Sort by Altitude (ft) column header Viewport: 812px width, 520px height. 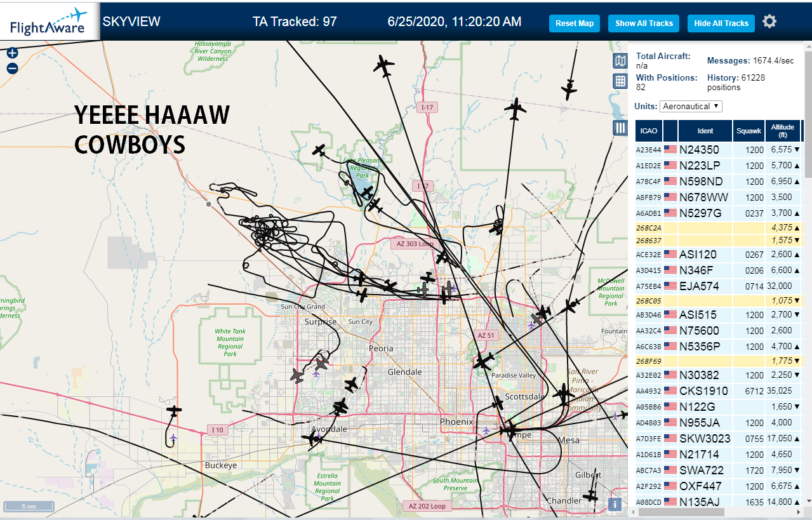coord(783,131)
